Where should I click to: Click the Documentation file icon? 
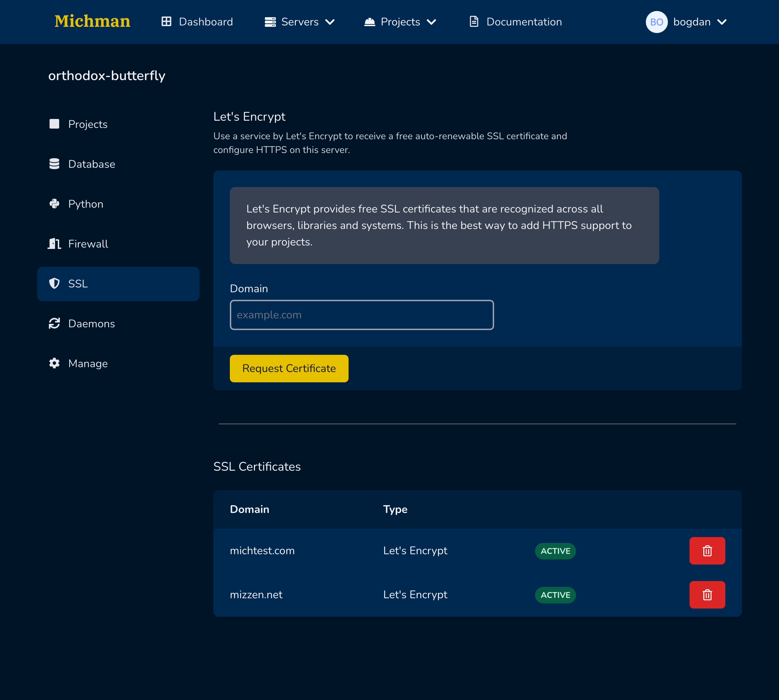point(474,22)
